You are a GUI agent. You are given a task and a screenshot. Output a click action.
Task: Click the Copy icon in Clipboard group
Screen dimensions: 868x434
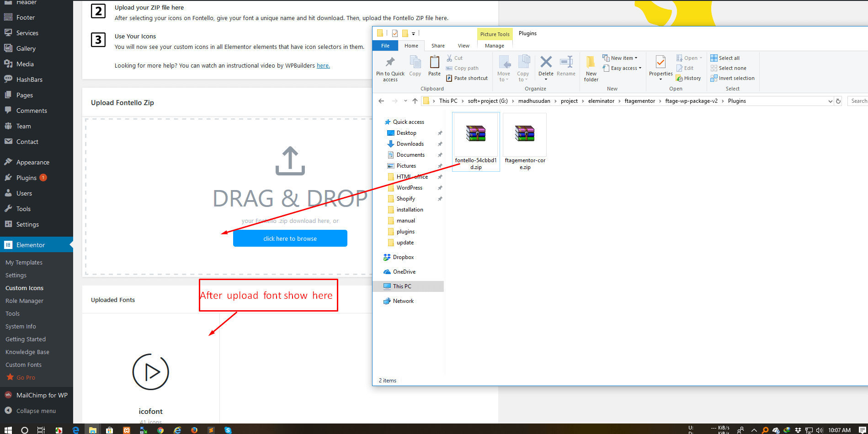(415, 62)
